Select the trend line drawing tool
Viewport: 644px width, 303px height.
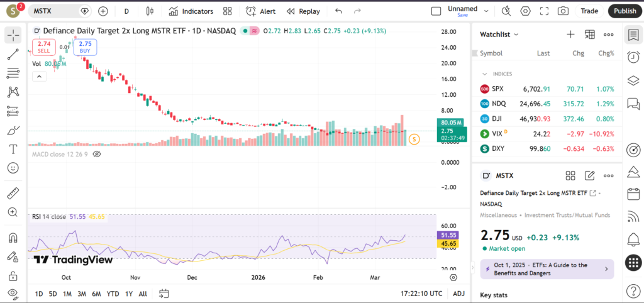13,54
